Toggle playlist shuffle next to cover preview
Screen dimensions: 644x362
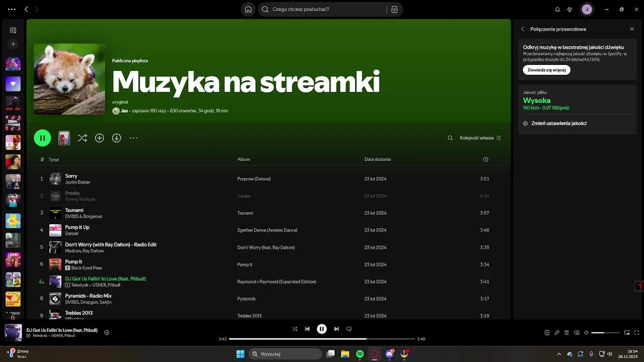(x=83, y=138)
